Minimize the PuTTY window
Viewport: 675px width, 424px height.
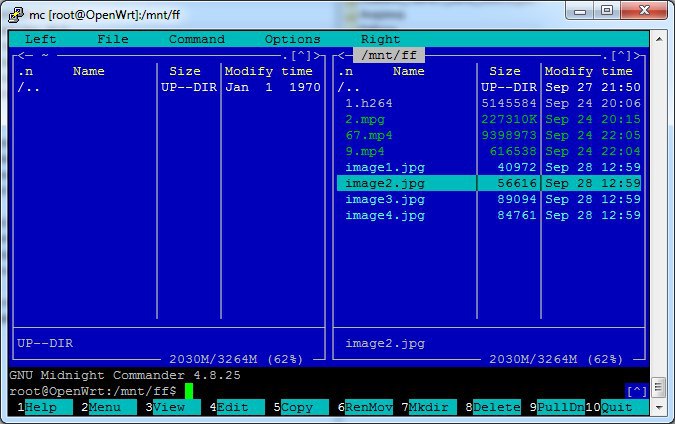click(580, 10)
